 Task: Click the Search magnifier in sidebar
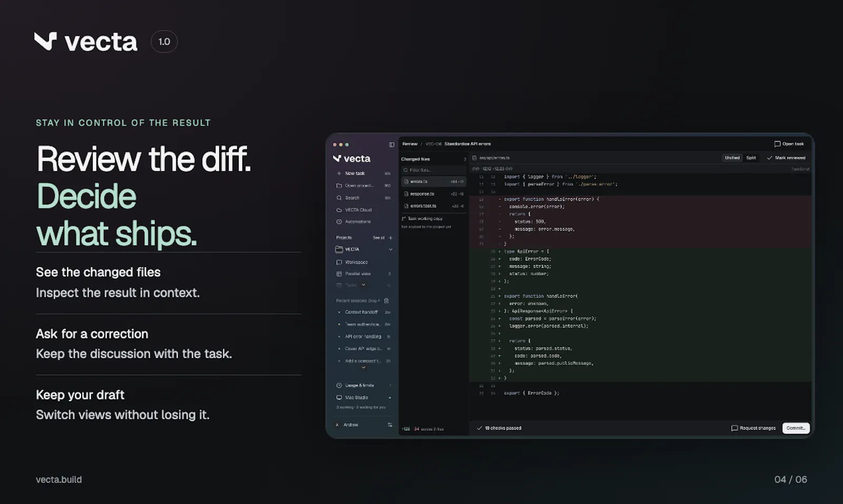(339, 197)
